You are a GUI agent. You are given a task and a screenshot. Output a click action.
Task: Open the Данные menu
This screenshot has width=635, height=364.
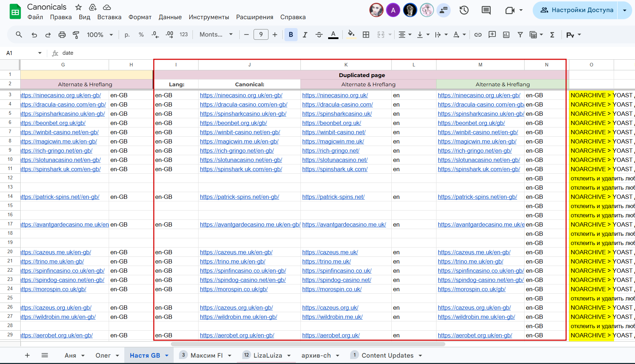coord(170,17)
